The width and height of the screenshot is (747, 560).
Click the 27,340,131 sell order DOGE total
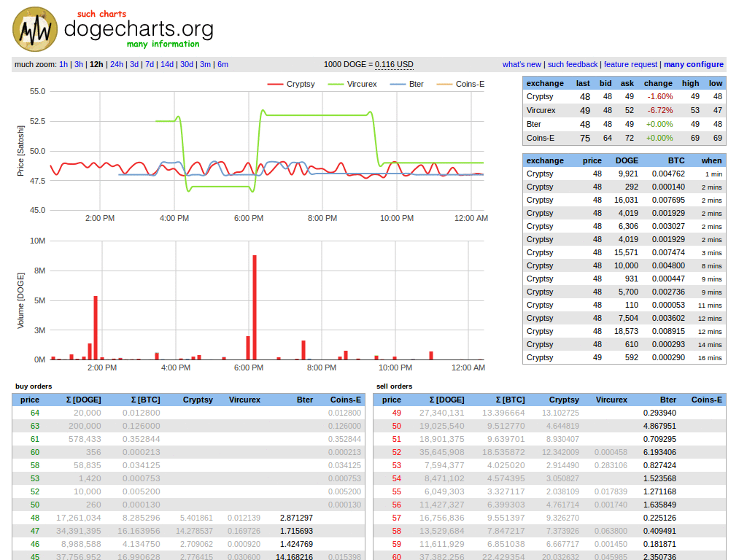[441, 413]
